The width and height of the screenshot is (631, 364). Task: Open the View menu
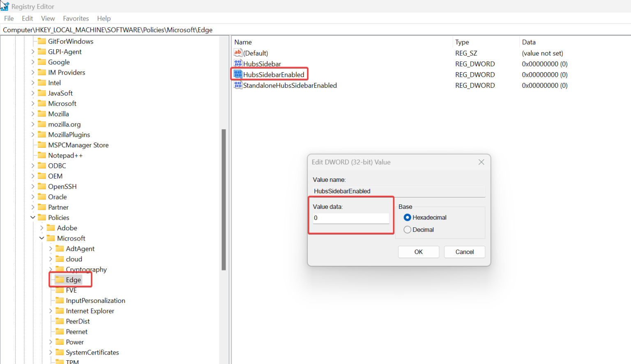point(48,18)
